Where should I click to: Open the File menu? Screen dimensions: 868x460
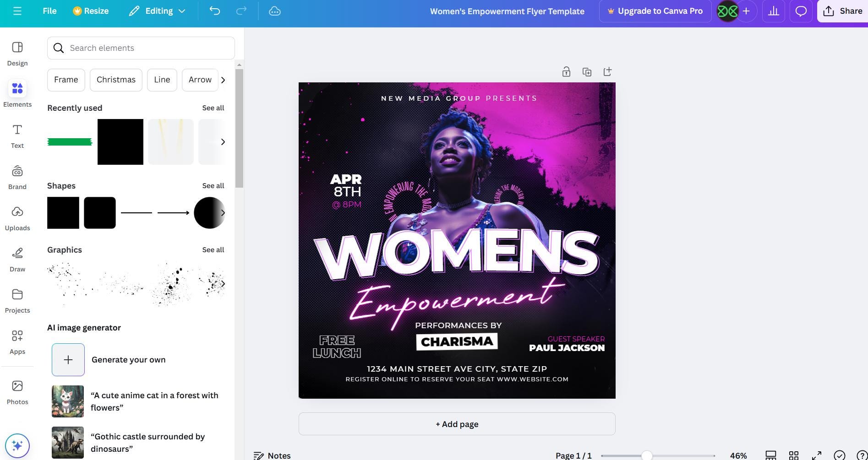(49, 11)
